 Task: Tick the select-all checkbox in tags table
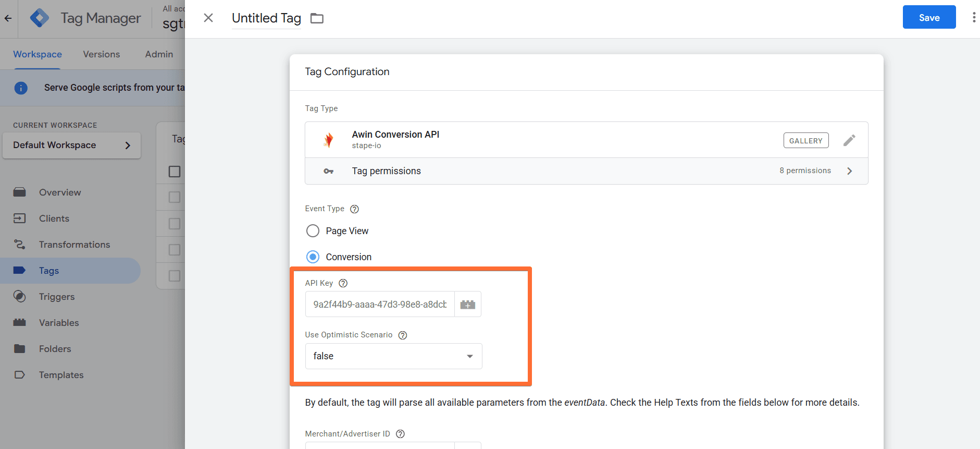pyautogui.click(x=175, y=172)
